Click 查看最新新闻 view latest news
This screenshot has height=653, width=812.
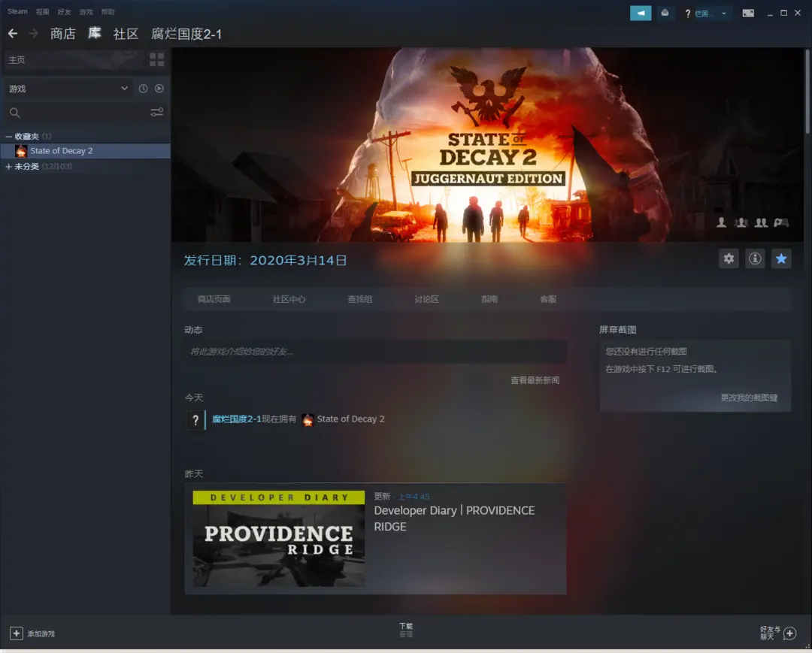pyautogui.click(x=535, y=380)
